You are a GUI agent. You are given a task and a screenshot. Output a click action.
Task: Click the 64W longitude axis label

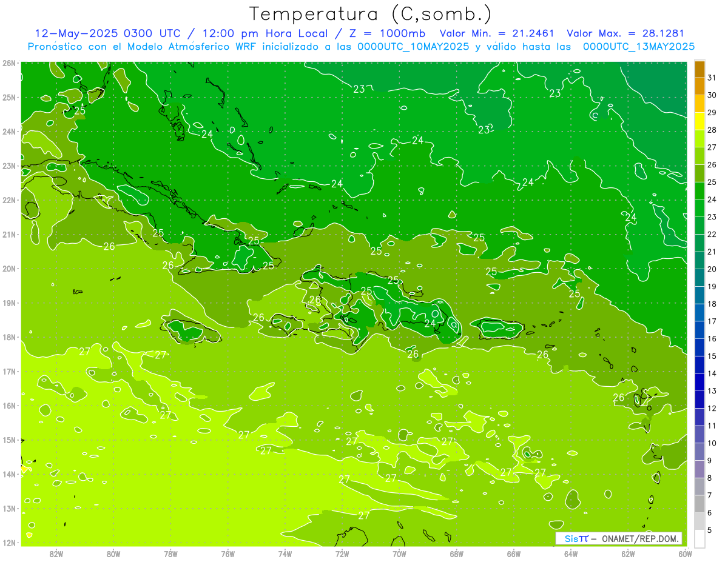click(571, 554)
